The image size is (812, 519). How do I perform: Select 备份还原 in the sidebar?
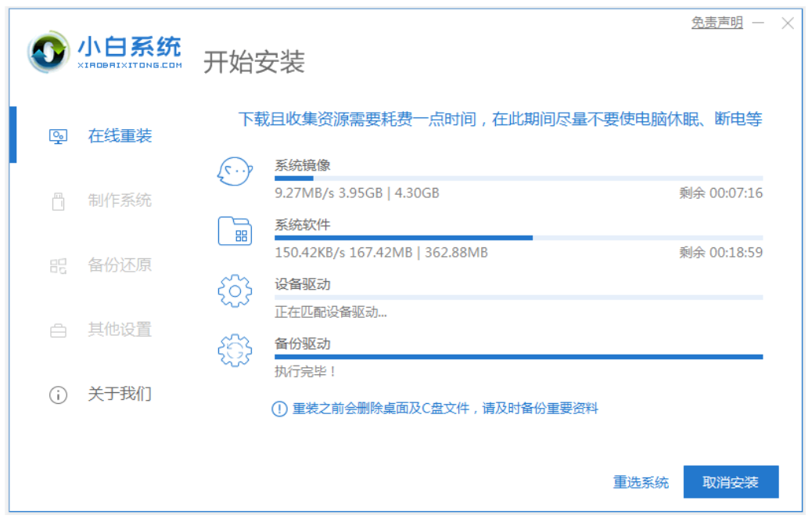[x=119, y=265]
